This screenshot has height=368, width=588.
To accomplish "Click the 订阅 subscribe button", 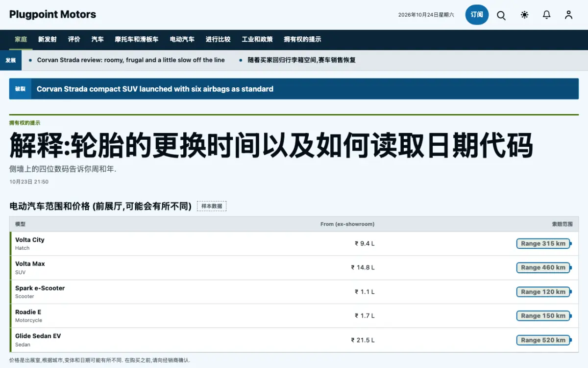I will click(477, 15).
